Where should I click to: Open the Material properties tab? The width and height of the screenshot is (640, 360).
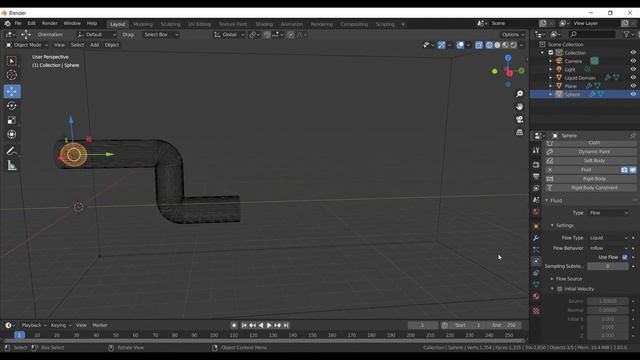pyautogui.click(x=536, y=296)
